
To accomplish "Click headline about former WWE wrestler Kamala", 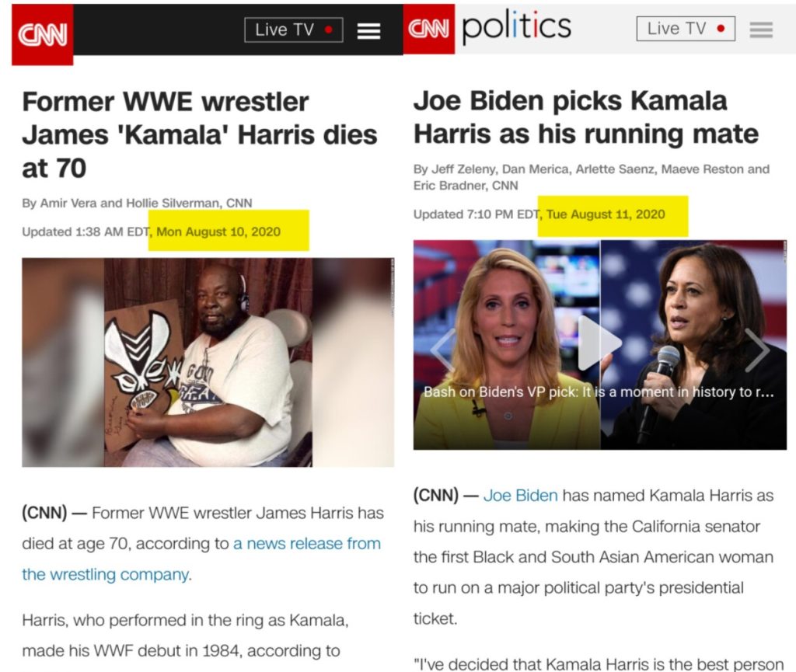I will click(x=200, y=135).
